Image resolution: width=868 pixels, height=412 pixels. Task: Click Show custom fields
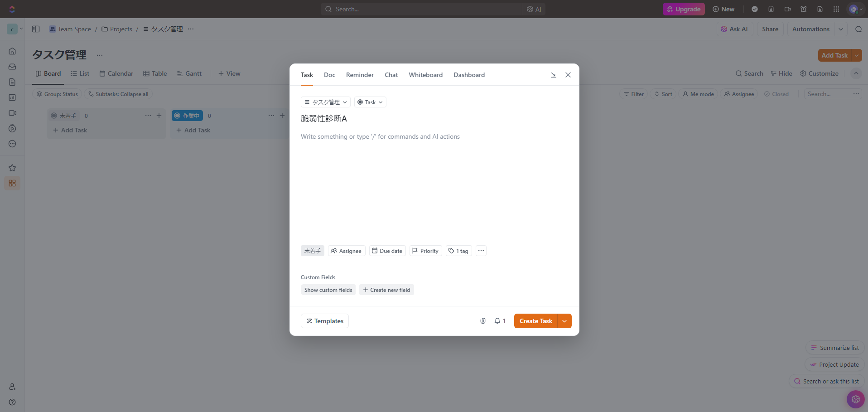pyautogui.click(x=328, y=290)
